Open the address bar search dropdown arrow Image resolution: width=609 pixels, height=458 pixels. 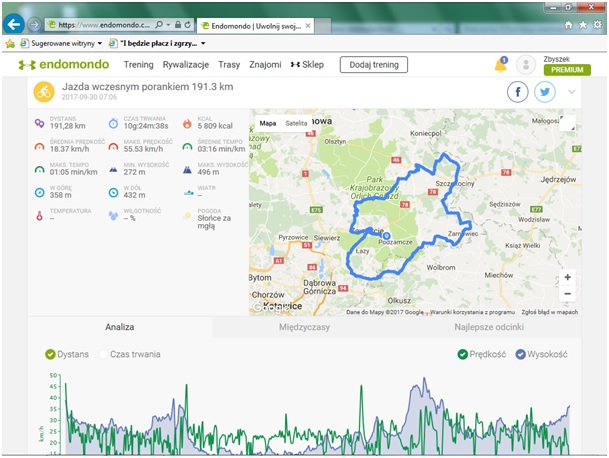point(168,25)
